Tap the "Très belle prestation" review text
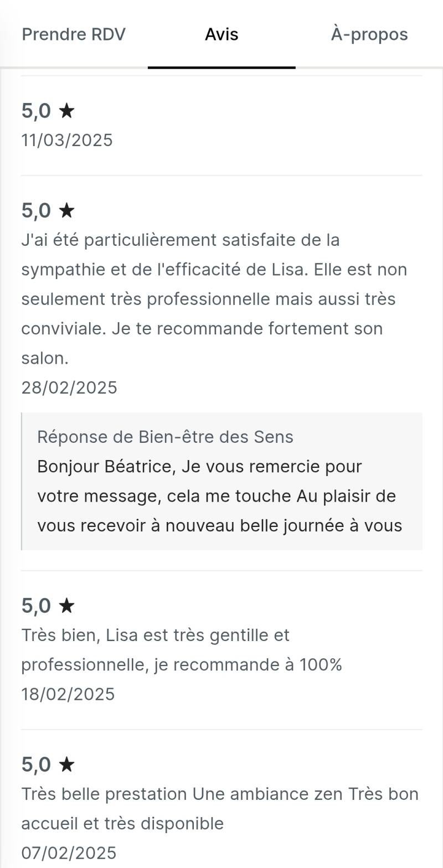The image size is (443, 868). (x=219, y=808)
